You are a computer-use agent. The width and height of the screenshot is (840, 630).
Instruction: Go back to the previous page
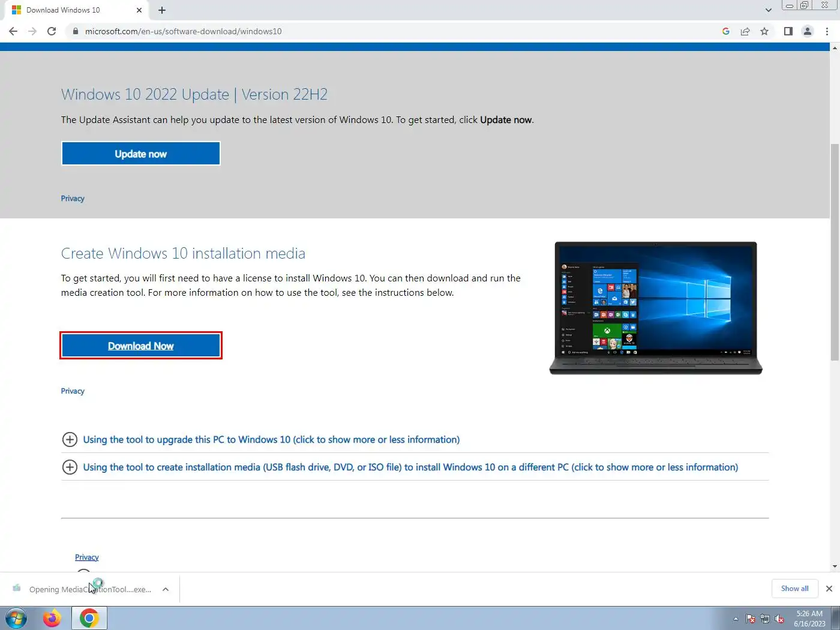point(13,31)
